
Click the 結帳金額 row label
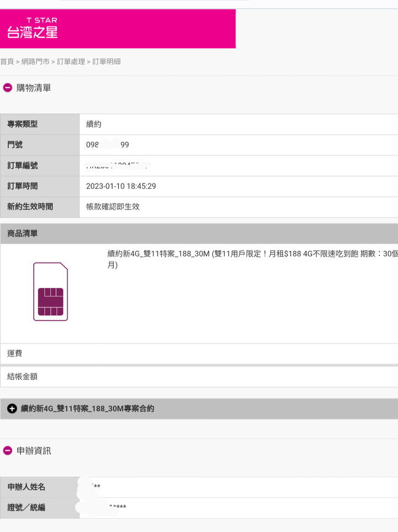point(23,376)
